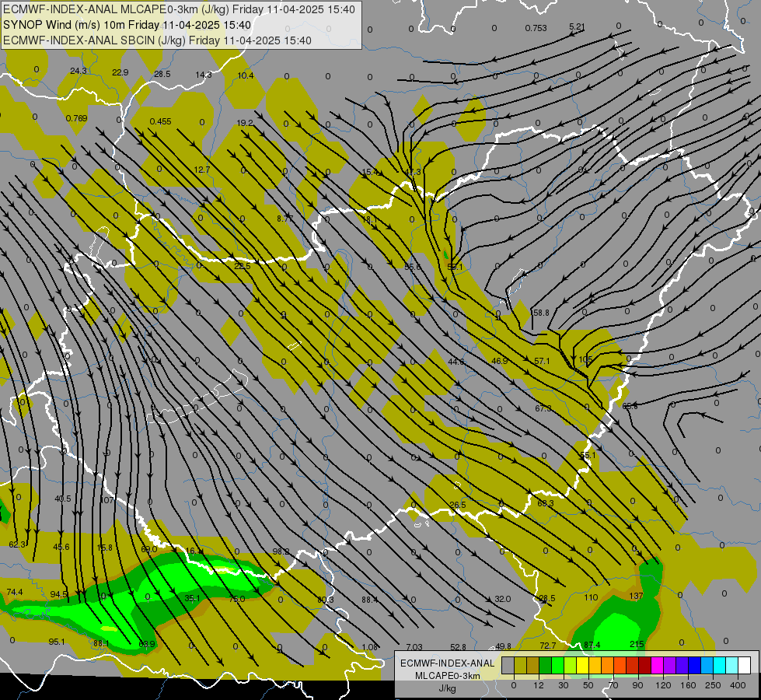Viewport: 761px width, 700px height.
Task: Click the map value 26.5
Action: (458, 505)
